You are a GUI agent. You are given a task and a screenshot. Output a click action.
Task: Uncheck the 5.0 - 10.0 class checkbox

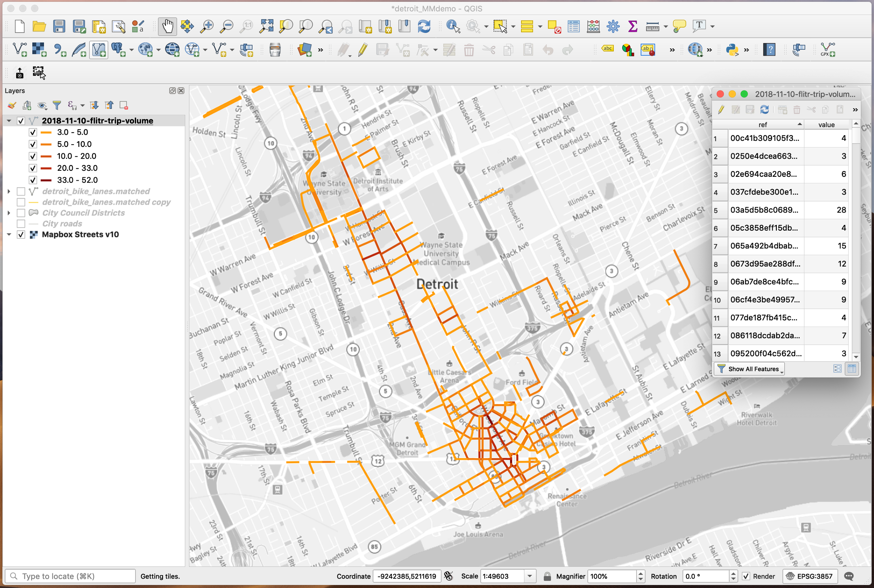click(x=33, y=144)
